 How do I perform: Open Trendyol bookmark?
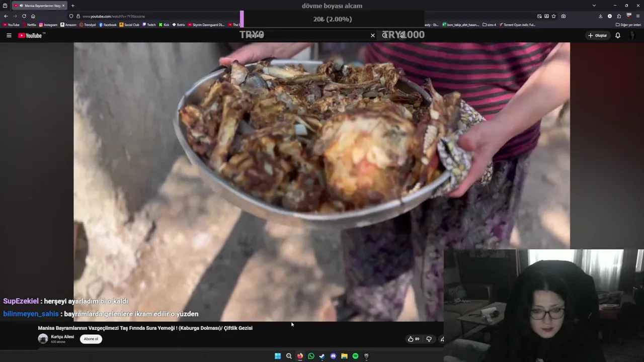(x=88, y=25)
